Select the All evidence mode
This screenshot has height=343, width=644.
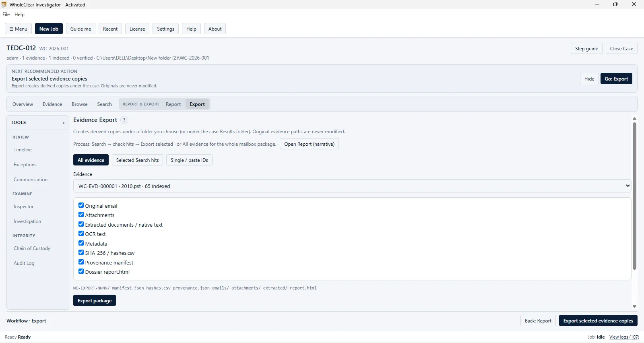(91, 160)
